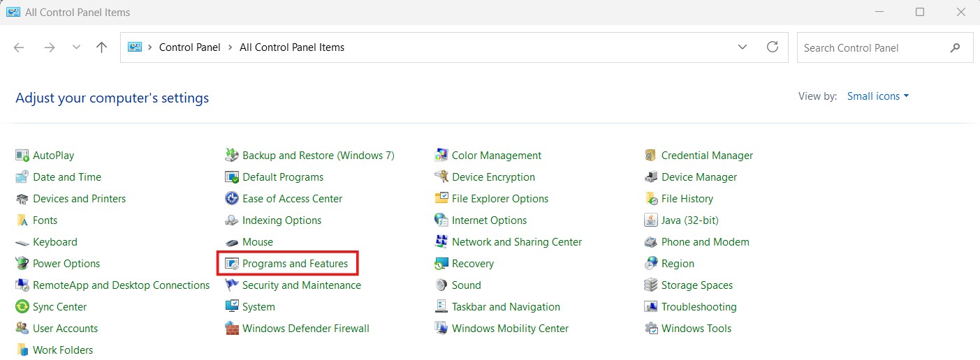Expand chevron before Control Panel breadcrumb

click(x=151, y=47)
